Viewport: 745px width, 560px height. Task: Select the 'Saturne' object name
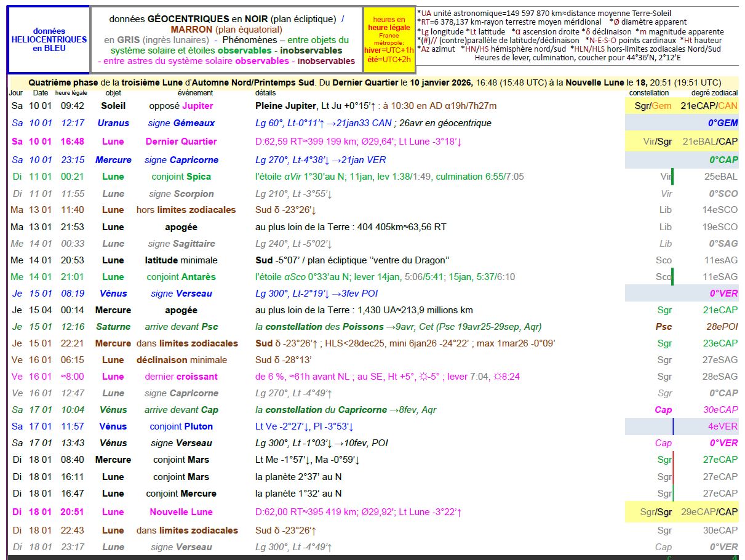click(113, 327)
